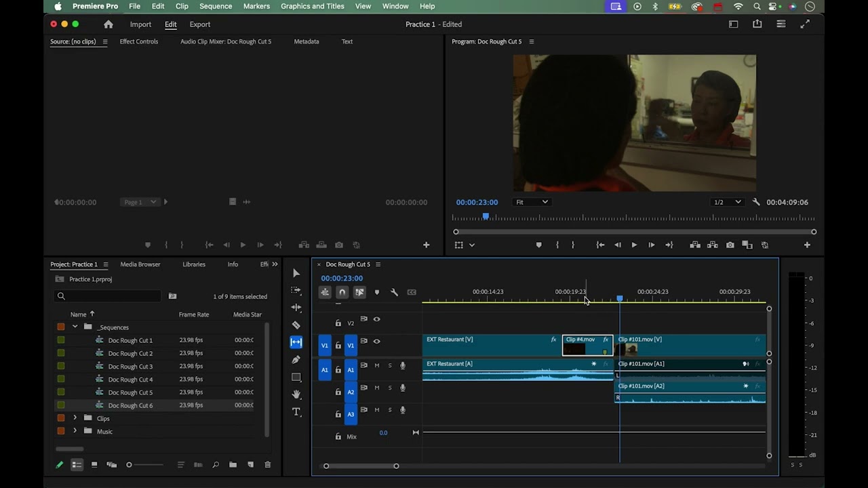Open the Project: Practice 1 panel menu
The height and width of the screenshot is (488, 868).
coord(106,264)
